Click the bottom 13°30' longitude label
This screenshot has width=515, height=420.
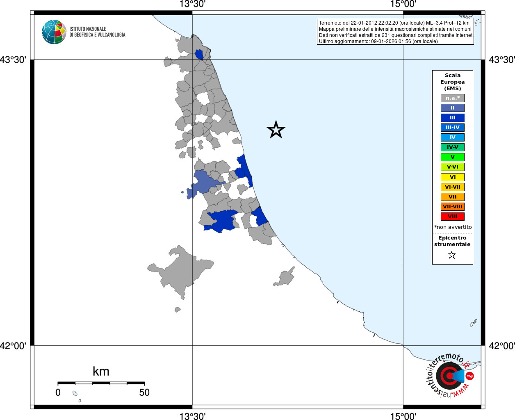pos(192,416)
